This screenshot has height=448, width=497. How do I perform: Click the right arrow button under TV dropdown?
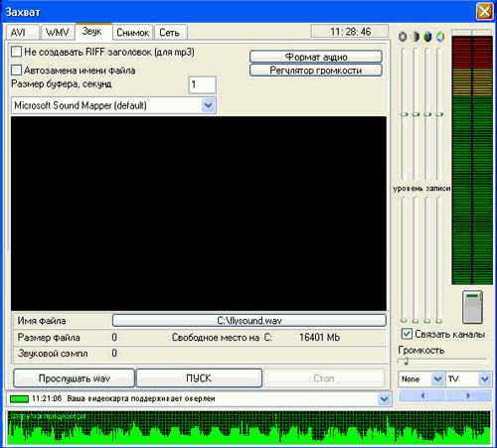[468, 395]
